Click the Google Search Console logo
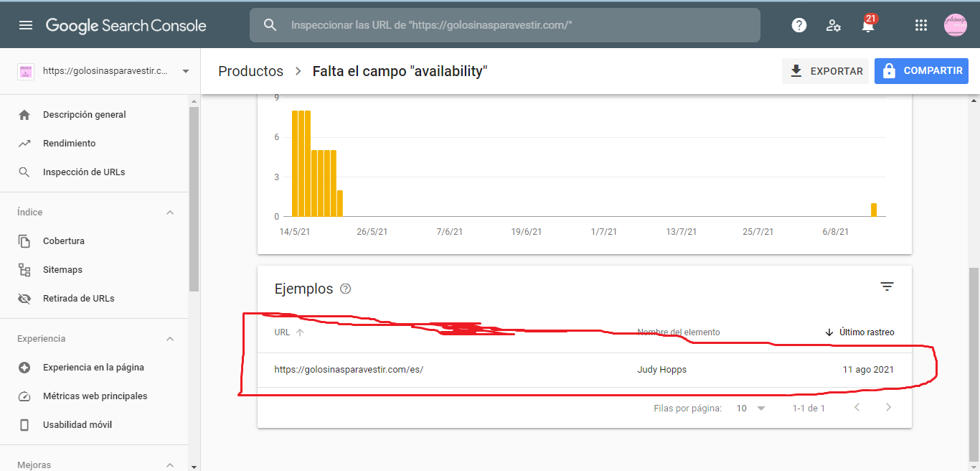 pos(126,26)
